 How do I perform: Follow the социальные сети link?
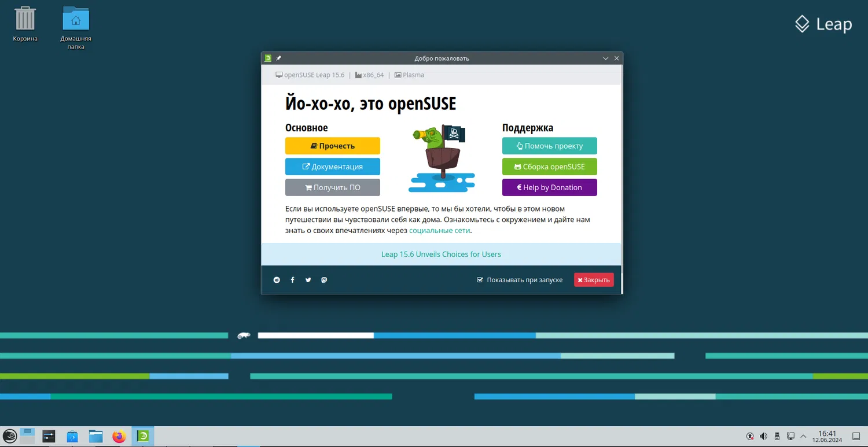click(440, 231)
